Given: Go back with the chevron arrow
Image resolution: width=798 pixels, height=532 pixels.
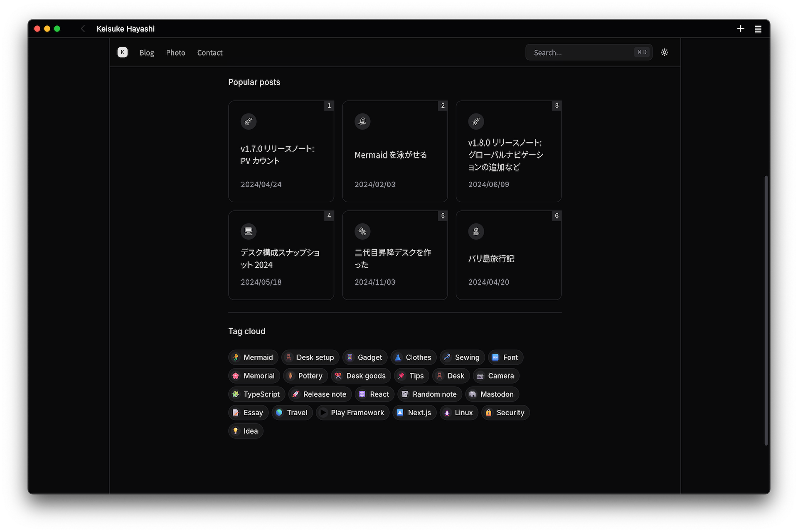Looking at the screenshot, I should click(x=83, y=29).
